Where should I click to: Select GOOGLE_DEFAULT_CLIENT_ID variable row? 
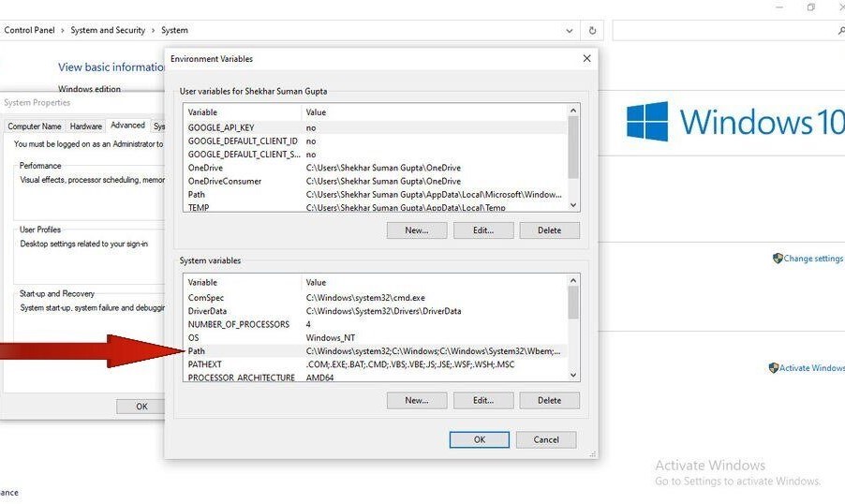(375, 141)
